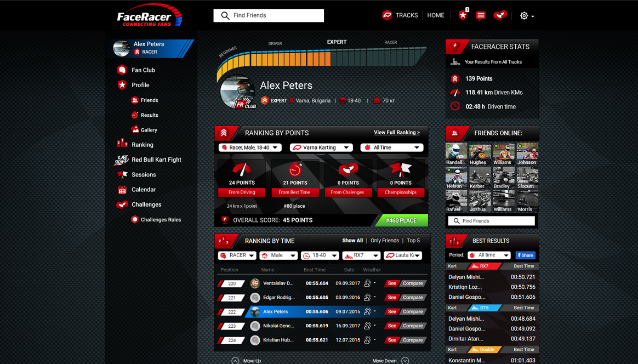Viewport: 638px width, 364px height.
Task: Open Challenges in sidebar
Action: [146, 204]
